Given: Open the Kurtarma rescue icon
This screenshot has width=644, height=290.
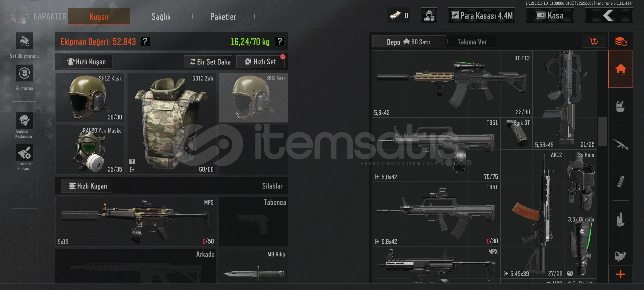Looking at the screenshot, I should coord(24,73).
